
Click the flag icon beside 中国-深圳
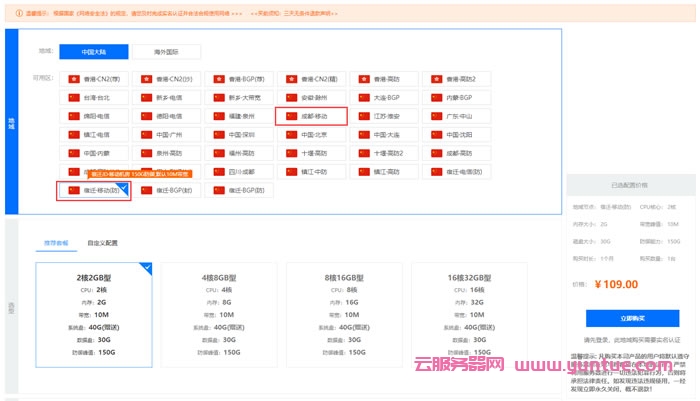(216, 134)
